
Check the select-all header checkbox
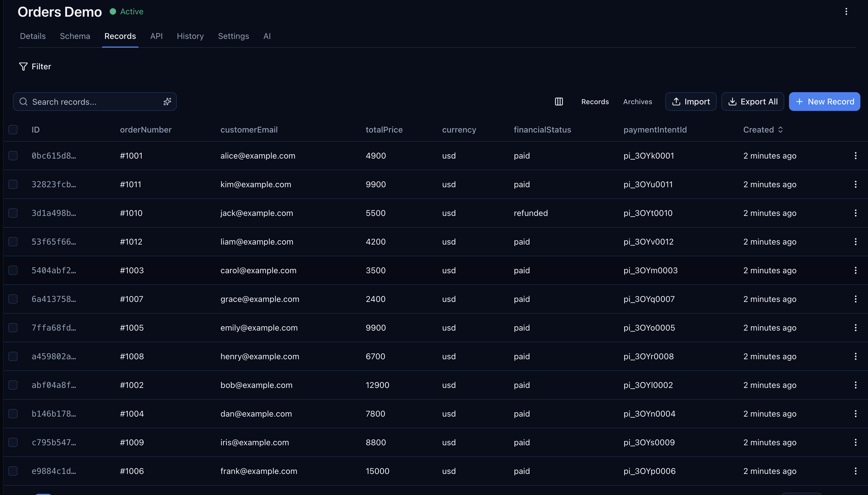(13, 130)
